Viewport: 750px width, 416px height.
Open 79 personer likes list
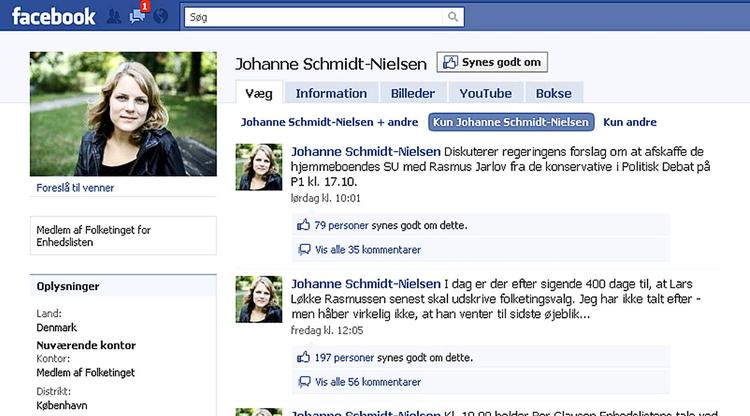(342, 225)
